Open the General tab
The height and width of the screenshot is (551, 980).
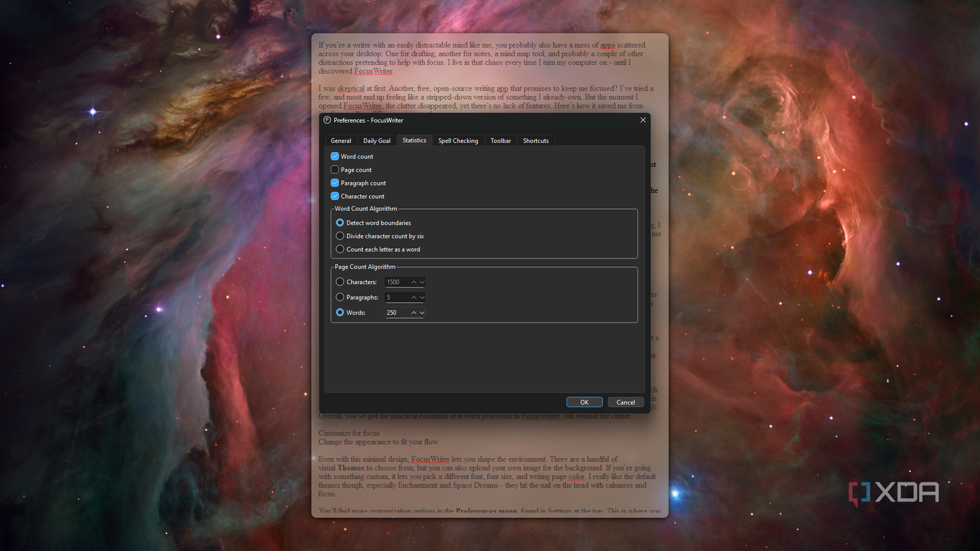pyautogui.click(x=340, y=141)
